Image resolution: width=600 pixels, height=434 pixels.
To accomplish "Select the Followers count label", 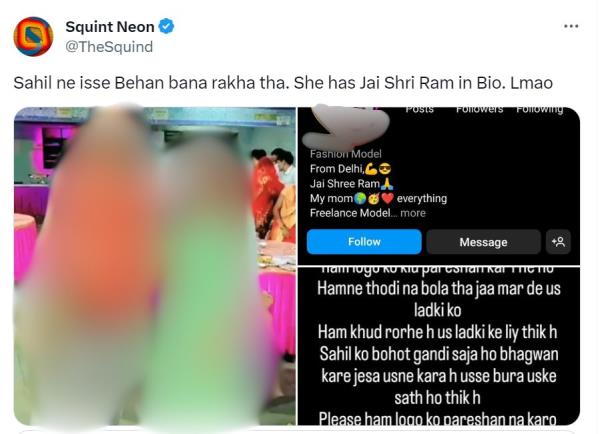I will pos(479,110).
